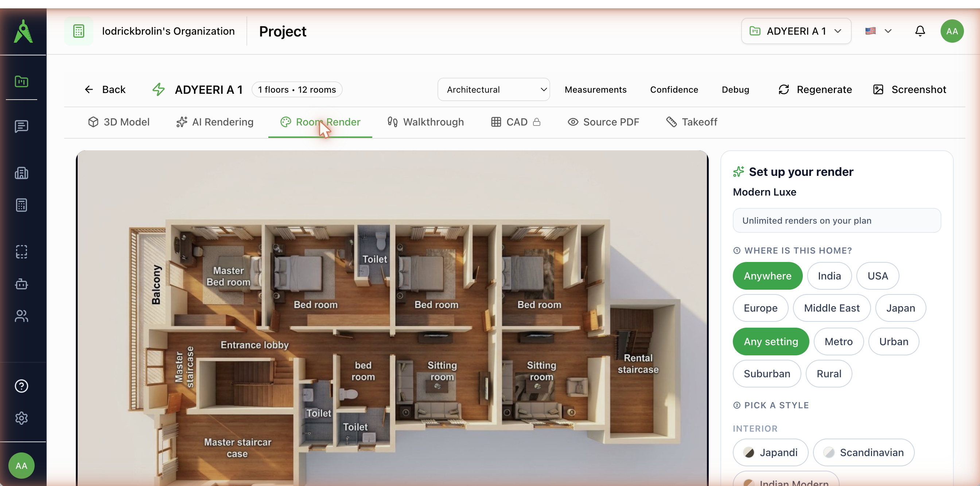This screenshot has height=486, width=980.
Task: Toggle Debug view
Action: coord(735,89)
